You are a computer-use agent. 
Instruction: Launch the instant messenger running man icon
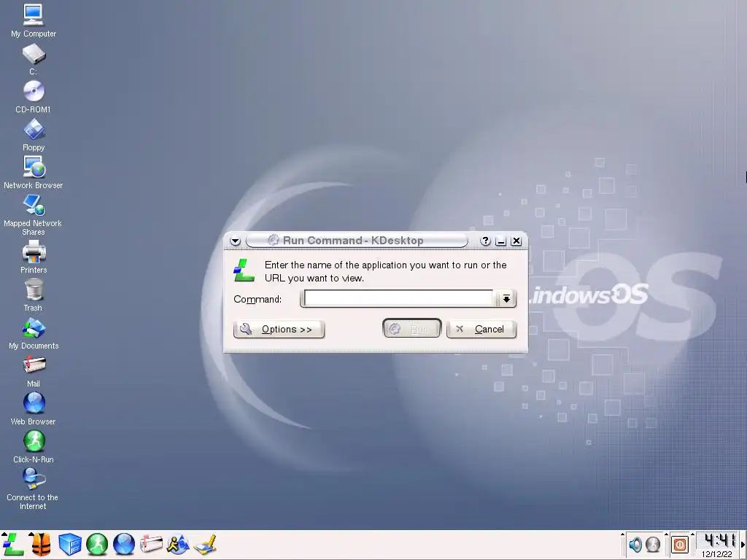coord(178,544)
